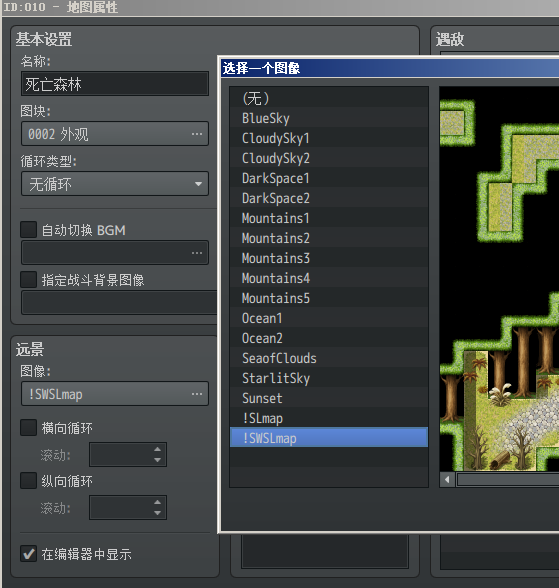Open BGM file picker ellipsis button

(197, 253)
